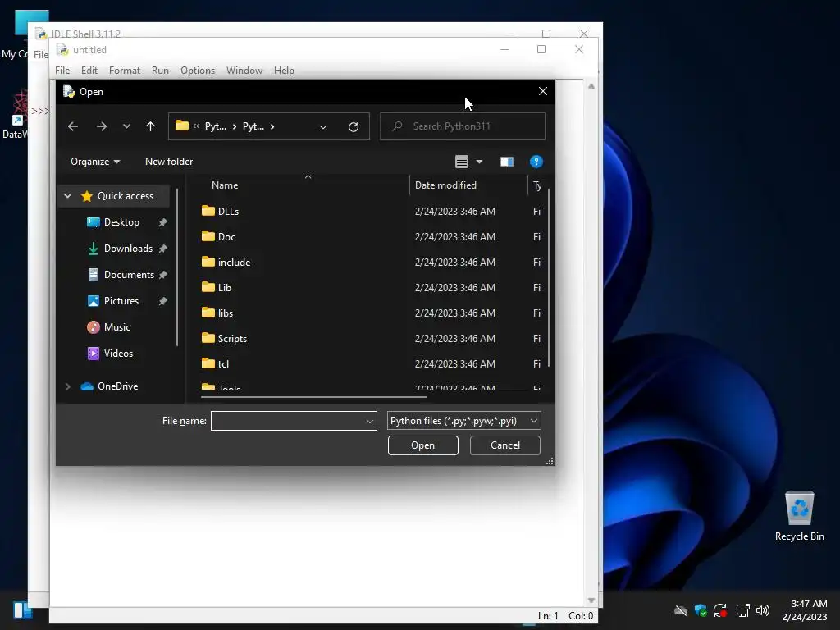
Task: Select the Lib folder
Action: pyautogui.click(x=225, y=288)
